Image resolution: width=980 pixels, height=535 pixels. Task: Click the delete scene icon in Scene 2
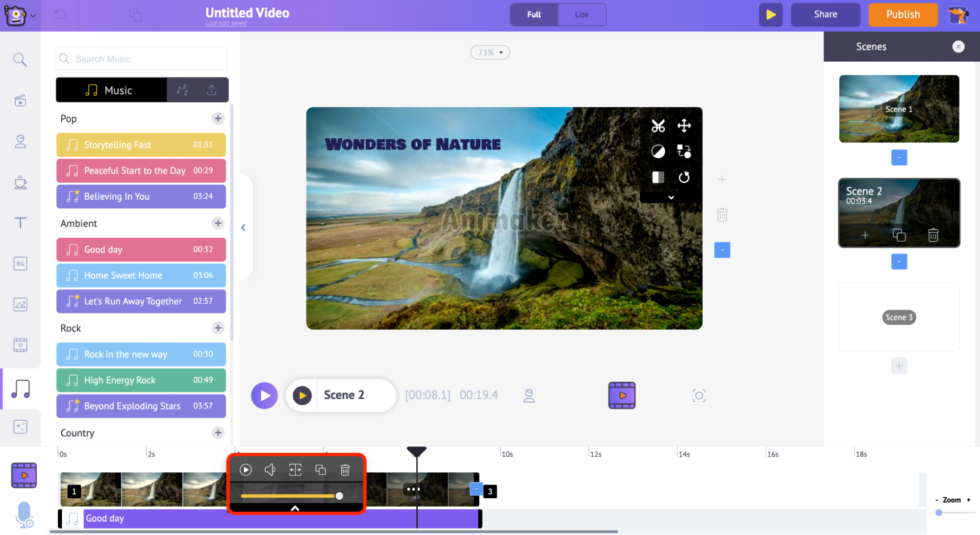[933, 235]
